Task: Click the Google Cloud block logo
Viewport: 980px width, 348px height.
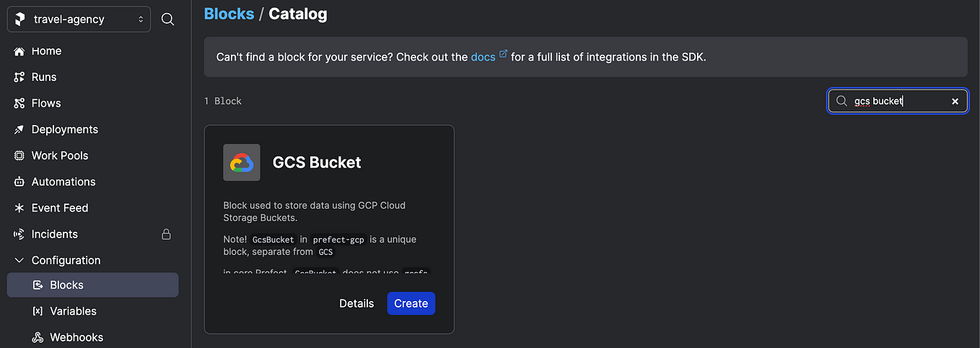Action: [x=242, y=162]
